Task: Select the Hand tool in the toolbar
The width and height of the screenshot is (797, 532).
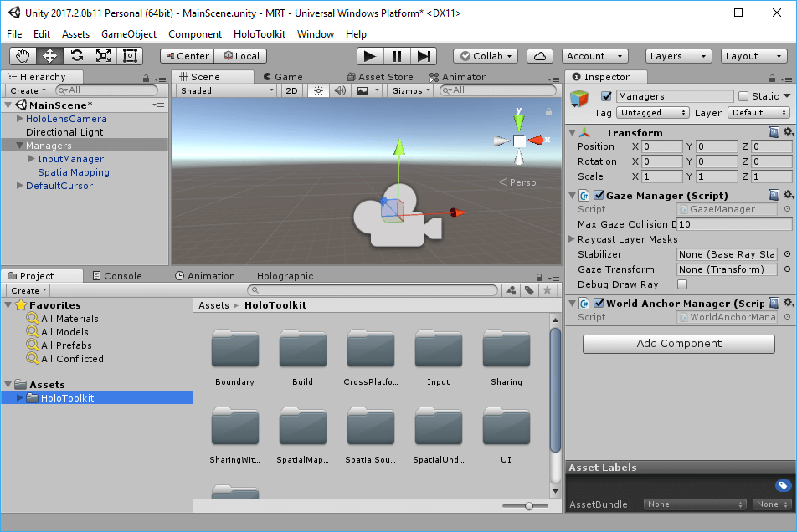Action: 23,56
